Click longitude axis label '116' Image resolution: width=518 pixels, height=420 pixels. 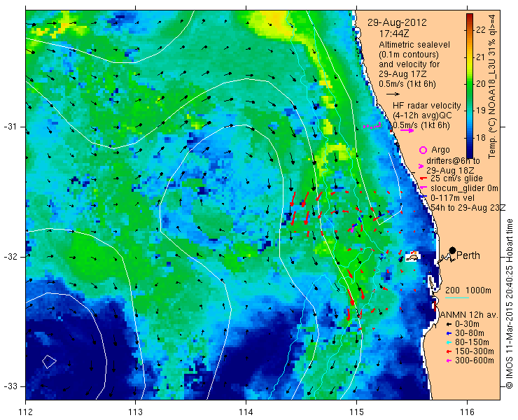[467, 412]
